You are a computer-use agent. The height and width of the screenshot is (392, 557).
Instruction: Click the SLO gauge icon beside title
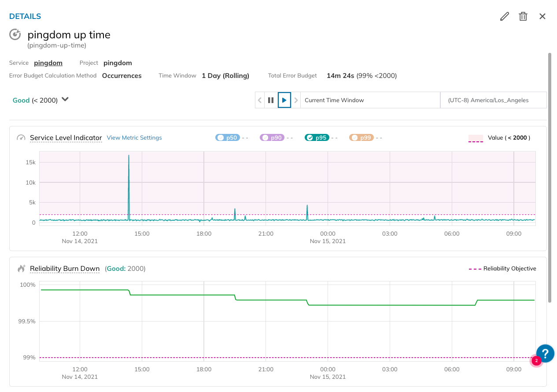(x=15, y=34)
